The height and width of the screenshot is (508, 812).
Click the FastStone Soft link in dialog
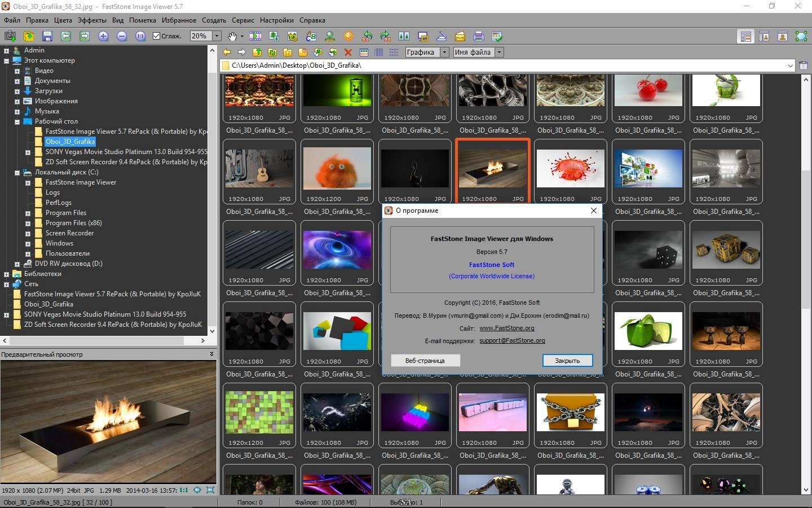click(x=492, y=265)
